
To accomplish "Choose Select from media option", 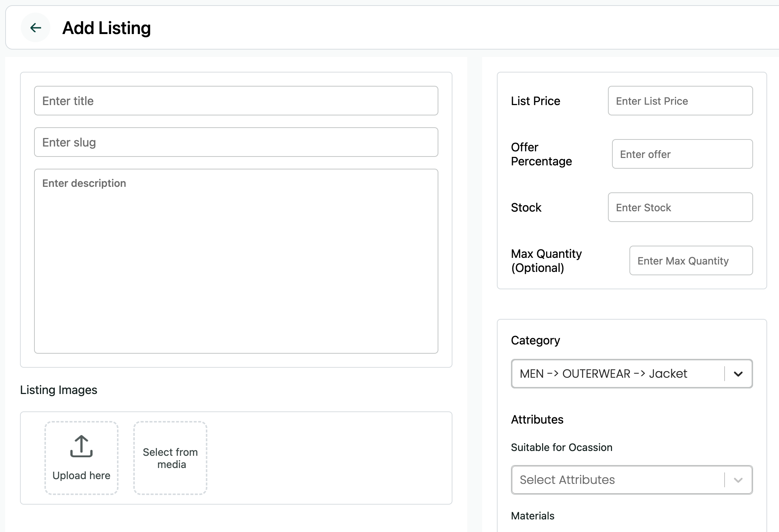I will [170, 458].
